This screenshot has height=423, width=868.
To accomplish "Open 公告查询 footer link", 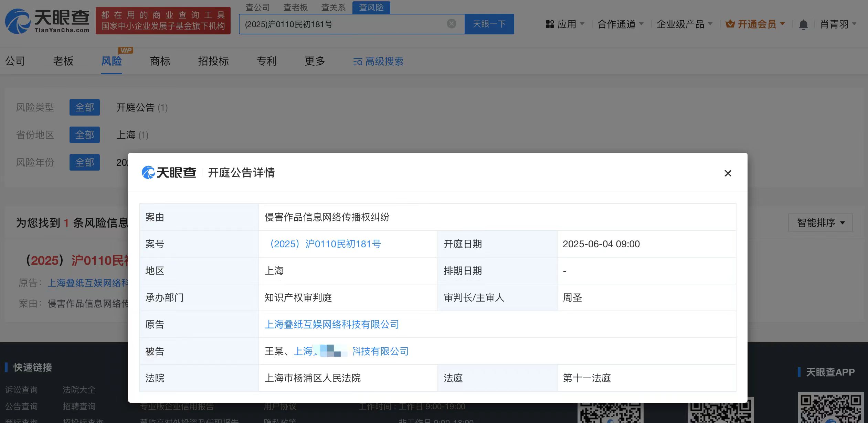I will click(21, 406).
